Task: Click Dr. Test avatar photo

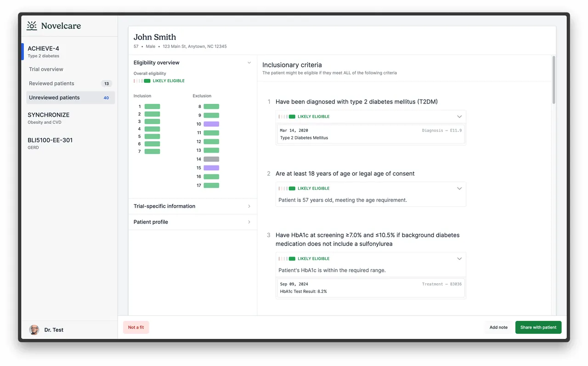Action: coord(34,330)
